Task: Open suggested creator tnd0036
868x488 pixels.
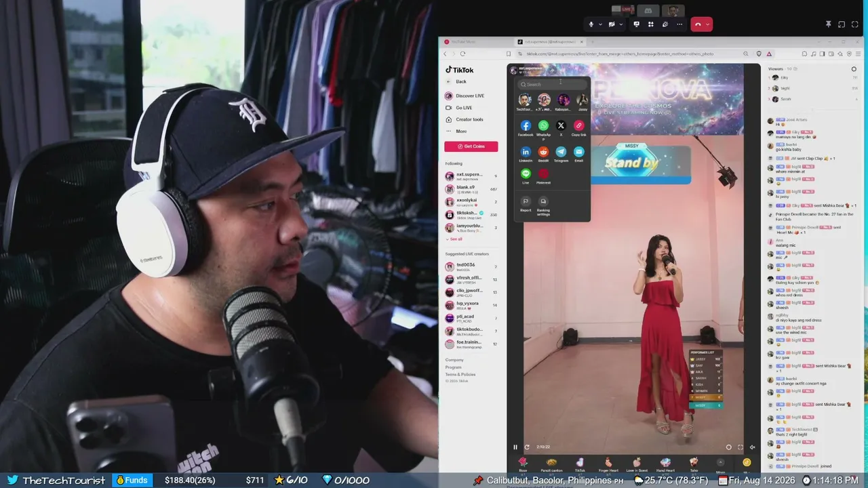Action: point(472,266)
